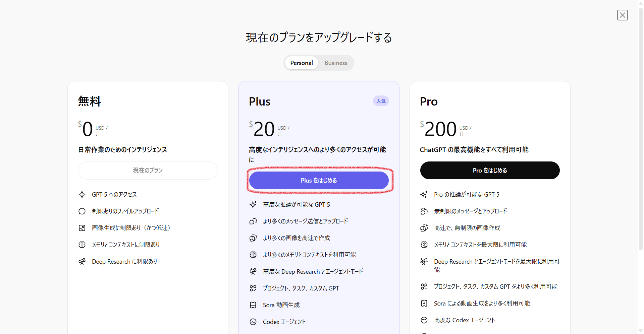Close the upgrade plan dialog

(x=622, y=15)
